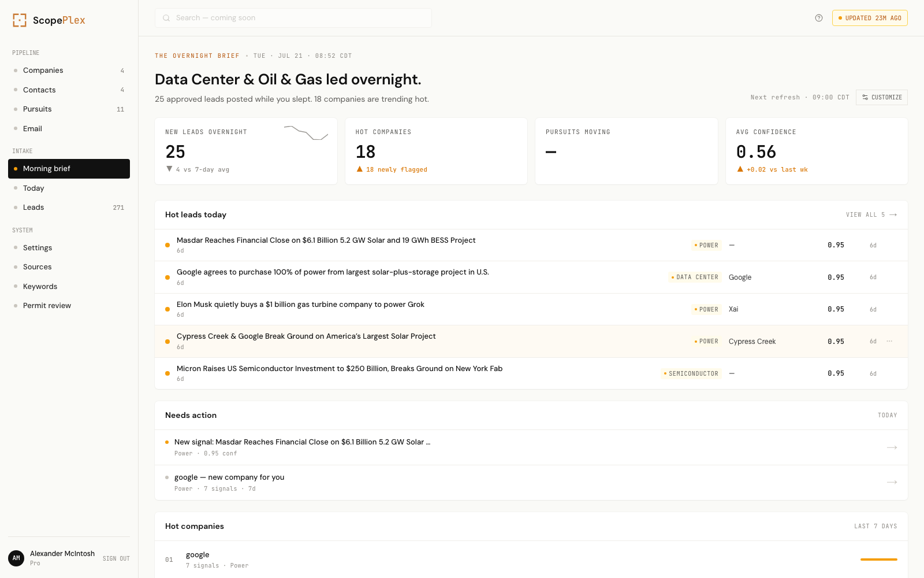924x578 pixels.
Task: Open Keywords in the sidebar
Action: tap(69, 286)
